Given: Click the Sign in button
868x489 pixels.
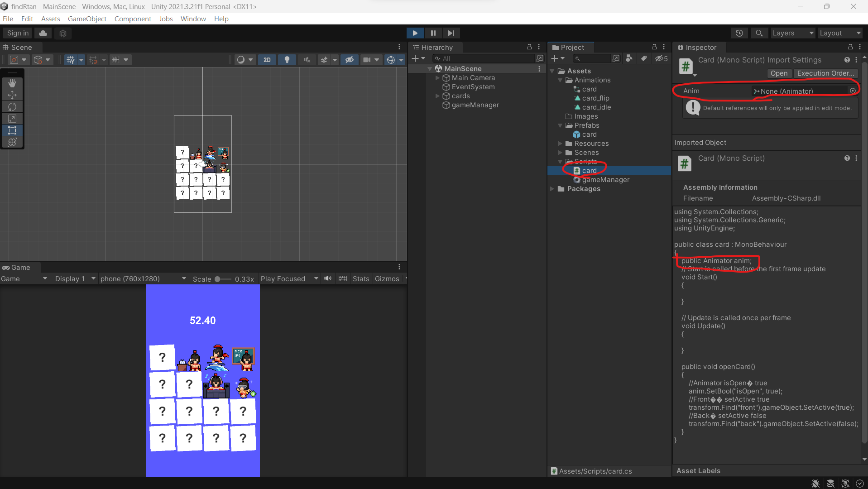Looking at the screenshot, I should pyautogui.click(x=18, y=33).
